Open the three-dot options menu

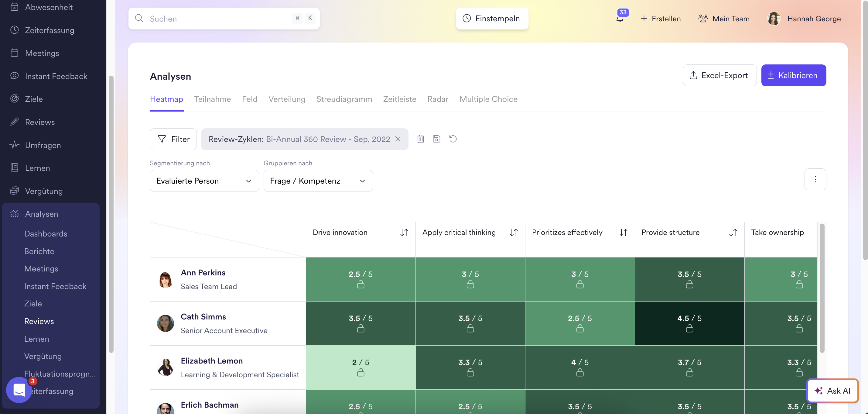pos(815,179)
